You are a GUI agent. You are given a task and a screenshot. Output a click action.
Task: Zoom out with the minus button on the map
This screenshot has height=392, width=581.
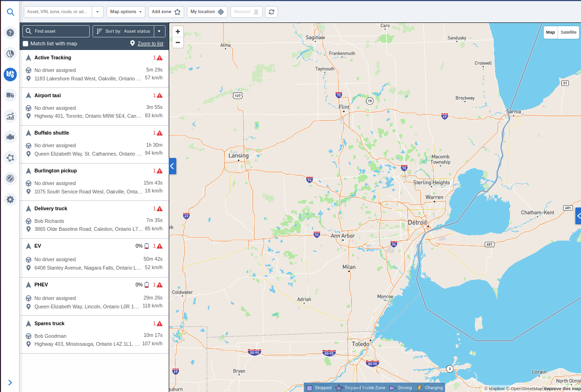178,43
